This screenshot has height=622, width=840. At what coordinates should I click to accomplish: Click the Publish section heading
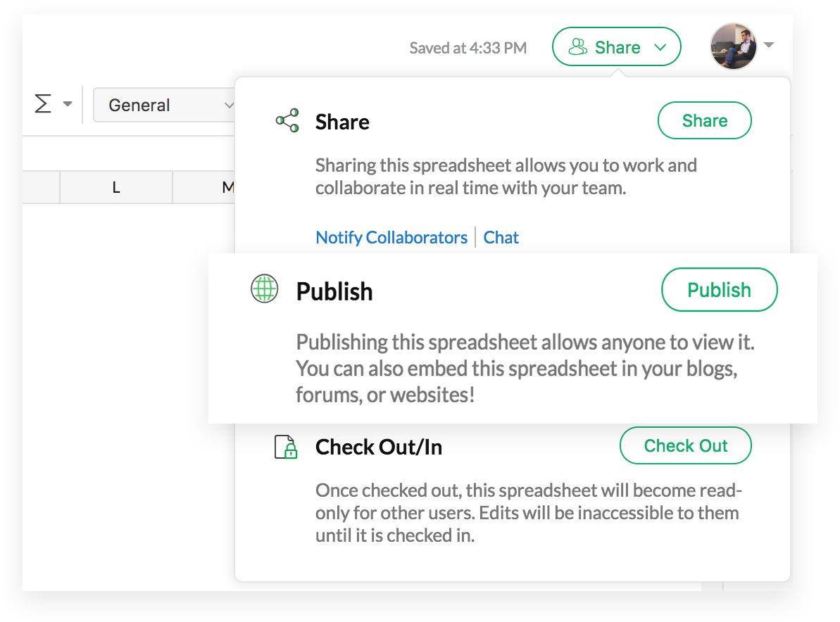(x=334, y=291)
